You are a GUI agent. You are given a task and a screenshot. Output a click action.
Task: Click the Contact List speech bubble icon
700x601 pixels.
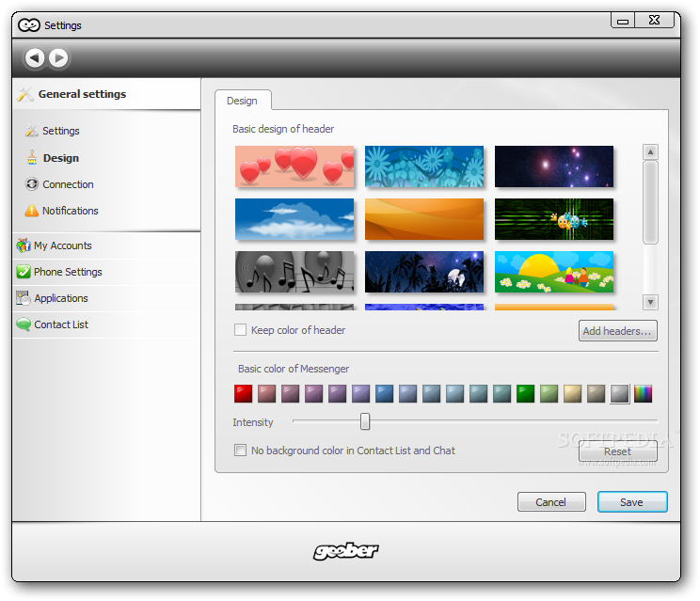[24, 324]
